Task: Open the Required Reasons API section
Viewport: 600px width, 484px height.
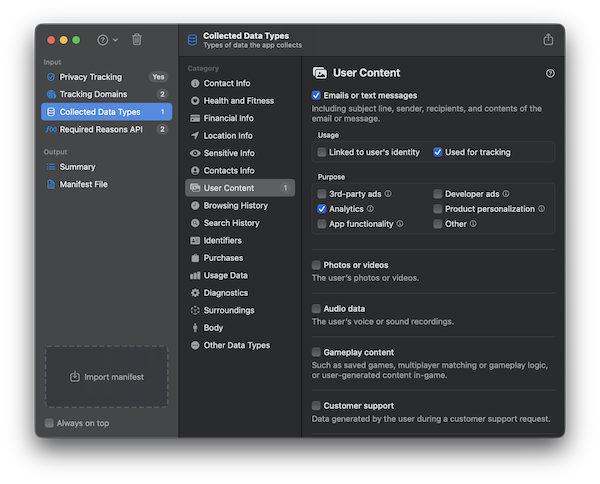Action: pos(98,129)
